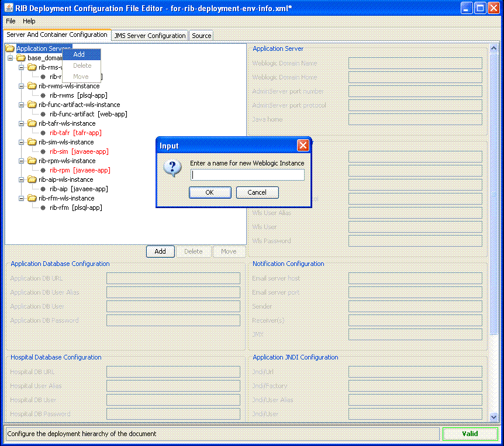Viewport: 504px width, 446px height.
Task: Select rib-rfm [plsql-app] in tree
Action: click(x=76, y=208)
